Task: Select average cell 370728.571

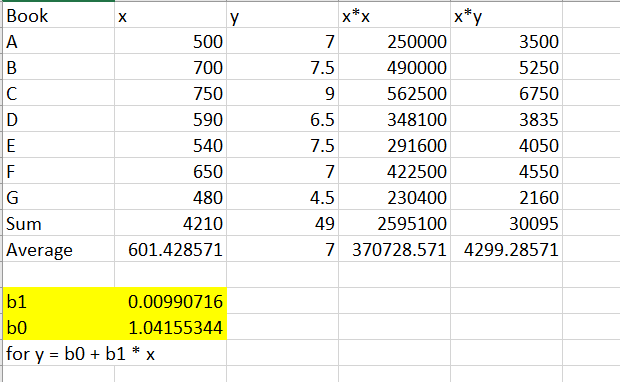Action: click(x=394, y=249)
